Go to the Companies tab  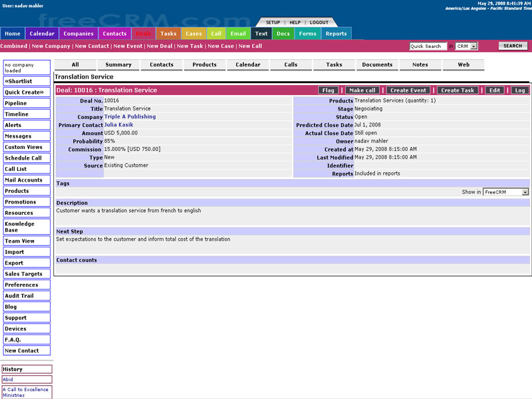(x=78, y=34)
